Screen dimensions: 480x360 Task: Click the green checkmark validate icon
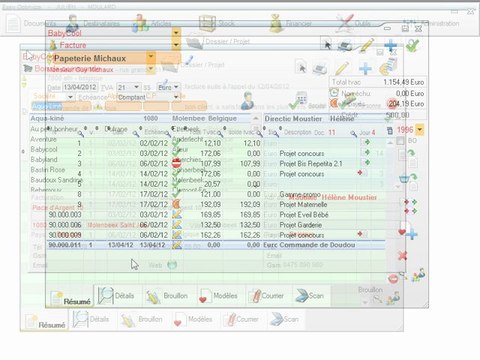coord(413,45)
